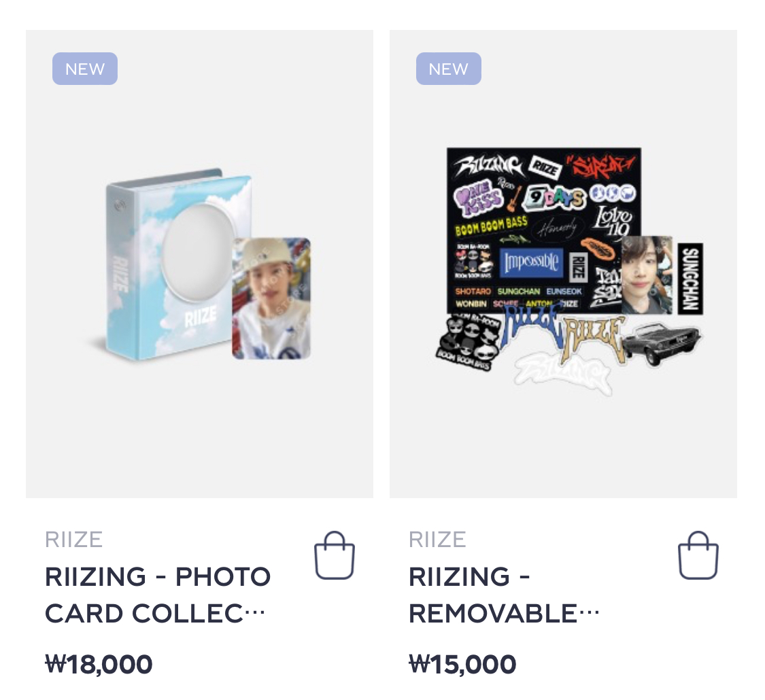This screenshot has height=700, width=765.
Task: Open the RIIZING - REMOVABLE… title
Action: (504, 595)
